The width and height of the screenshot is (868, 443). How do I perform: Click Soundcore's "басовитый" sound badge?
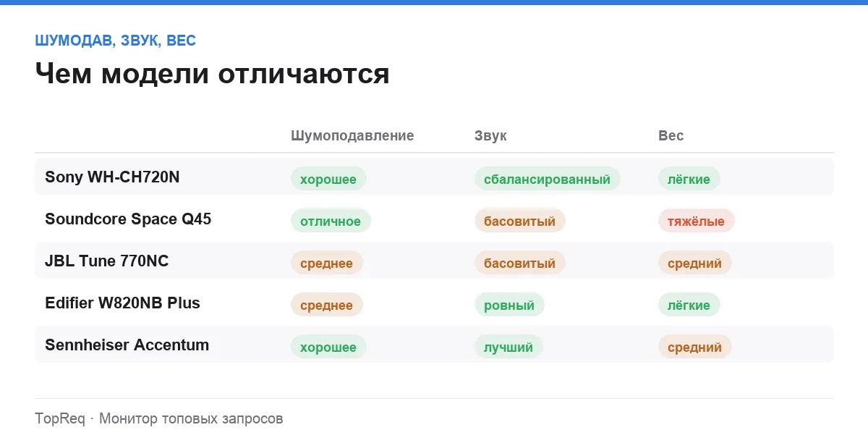519,221
